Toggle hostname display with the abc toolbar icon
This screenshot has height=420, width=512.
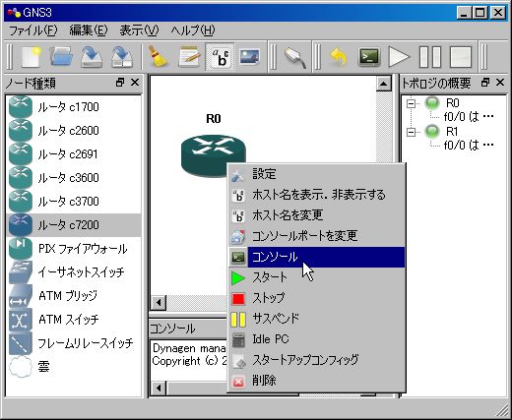(220, 57)
